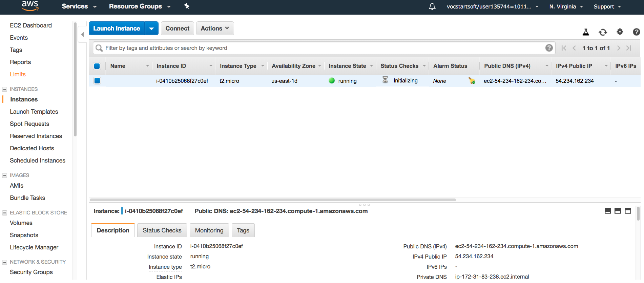Click the Launch Instance button

tap(117, 29)
